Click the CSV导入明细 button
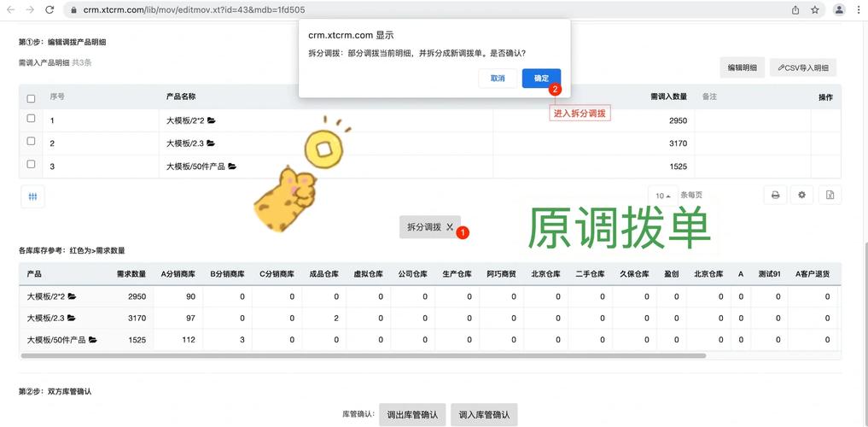 pyautogui.click(x=802, y=67)
